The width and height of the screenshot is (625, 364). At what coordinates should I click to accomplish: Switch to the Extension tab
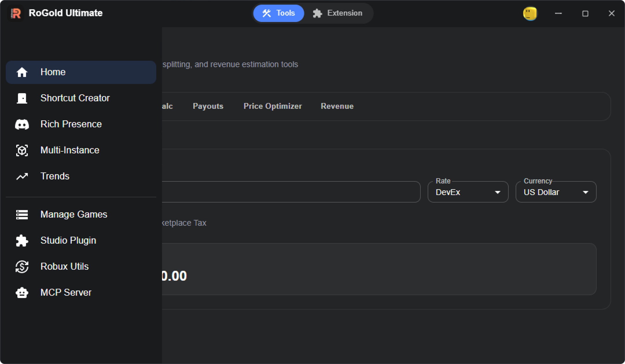(338, 13)
